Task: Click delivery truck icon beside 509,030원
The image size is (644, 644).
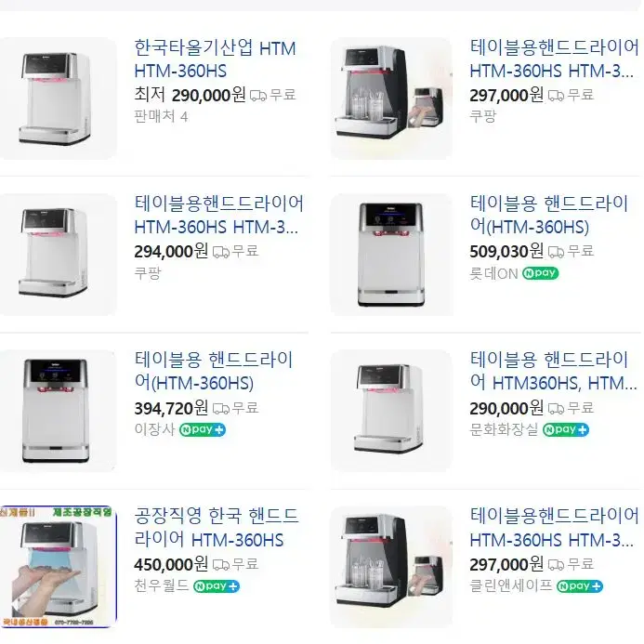Action: 556,252
